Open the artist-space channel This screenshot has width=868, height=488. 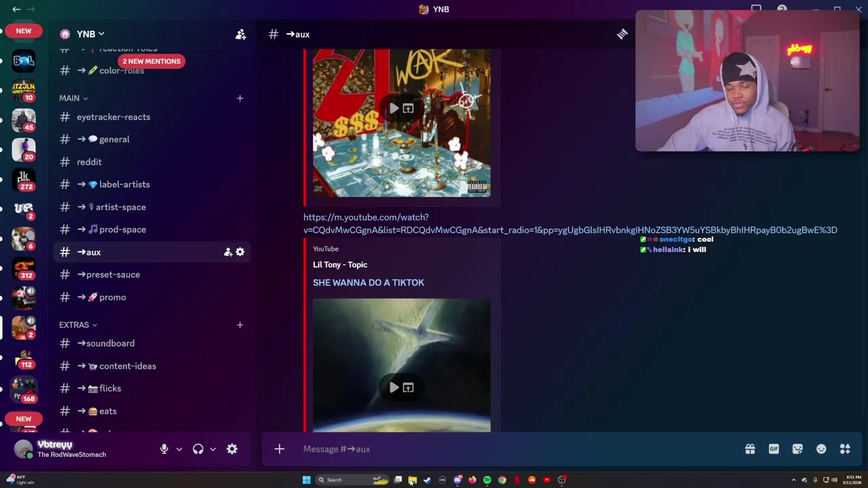tap(152, 207)
